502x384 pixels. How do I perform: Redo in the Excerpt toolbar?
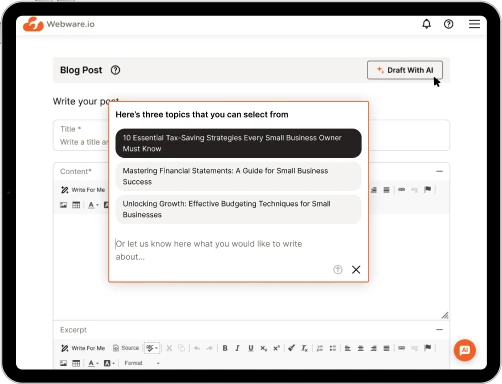coord(209,348)
